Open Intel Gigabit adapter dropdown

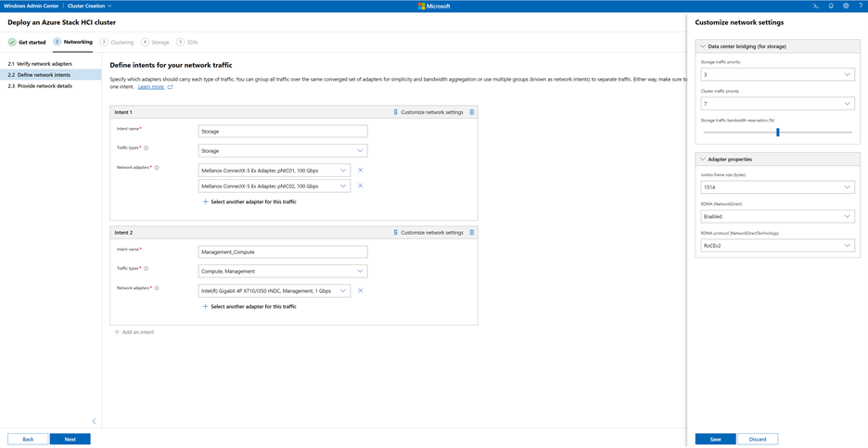[x=274, y=290]
